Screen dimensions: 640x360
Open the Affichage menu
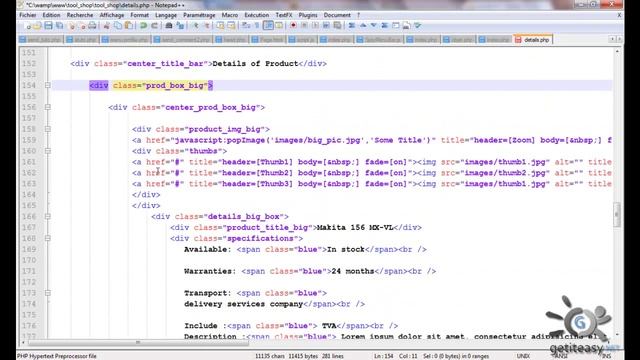[112, 15]
